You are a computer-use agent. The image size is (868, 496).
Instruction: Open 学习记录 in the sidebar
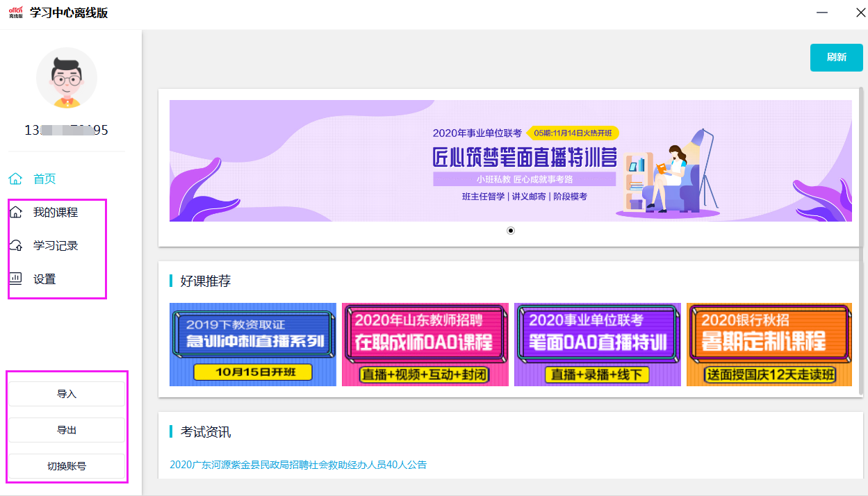pyautogui.click(x=56, y=246)
